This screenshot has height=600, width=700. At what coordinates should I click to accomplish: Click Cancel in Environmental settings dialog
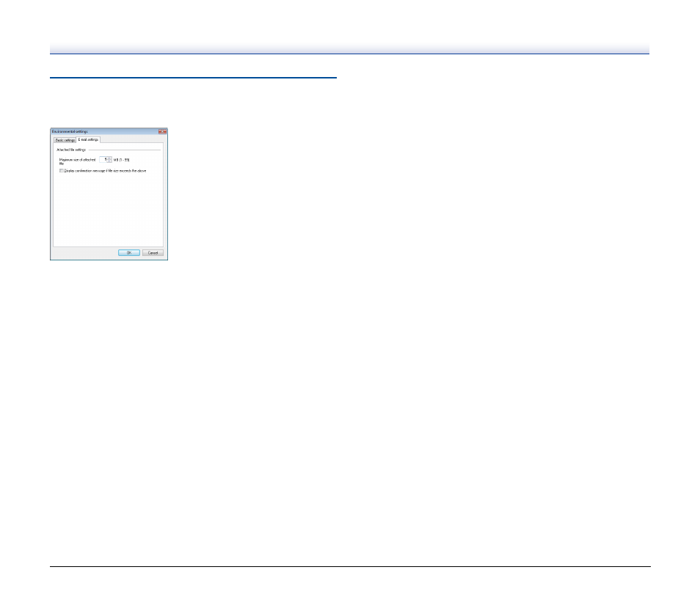(x=153, y=252)
